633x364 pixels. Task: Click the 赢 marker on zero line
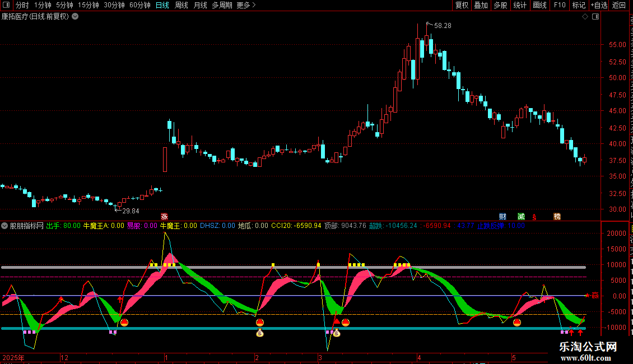click(x=595, y=296)
